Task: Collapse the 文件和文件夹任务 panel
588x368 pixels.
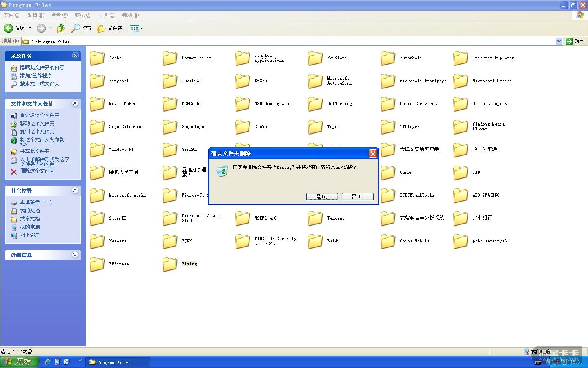Action: [x=75, y=103]
